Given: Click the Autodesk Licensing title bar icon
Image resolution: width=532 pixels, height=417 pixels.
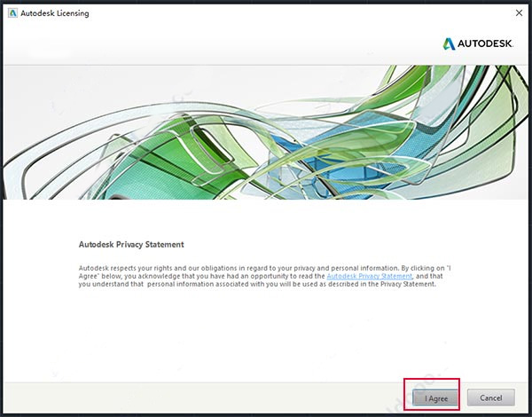Looking at the screenshot, I should pos(13,13).
